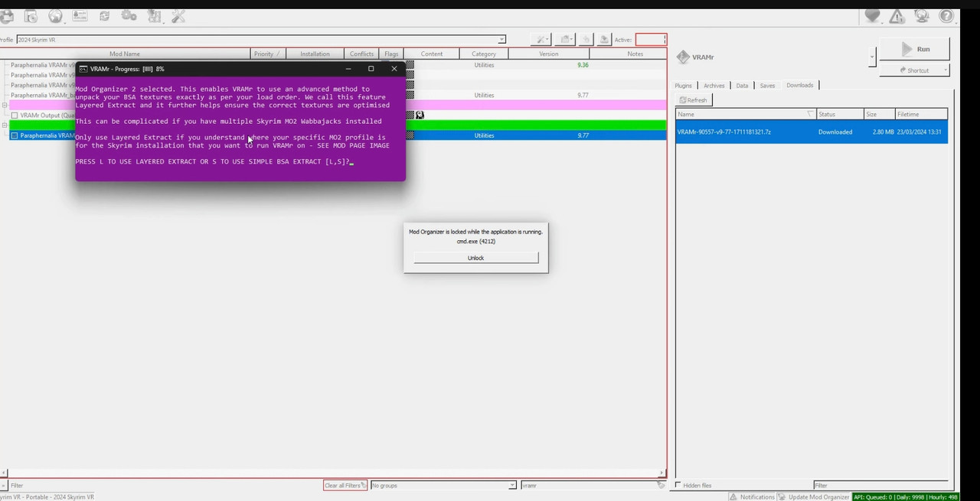Open the list options wrench dropdown

[x=543, y=39]
